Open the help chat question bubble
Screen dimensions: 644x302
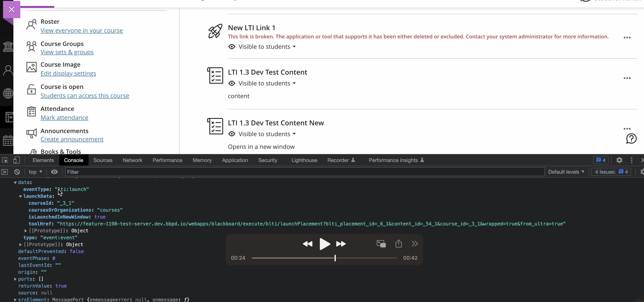(x=631, y=139)
